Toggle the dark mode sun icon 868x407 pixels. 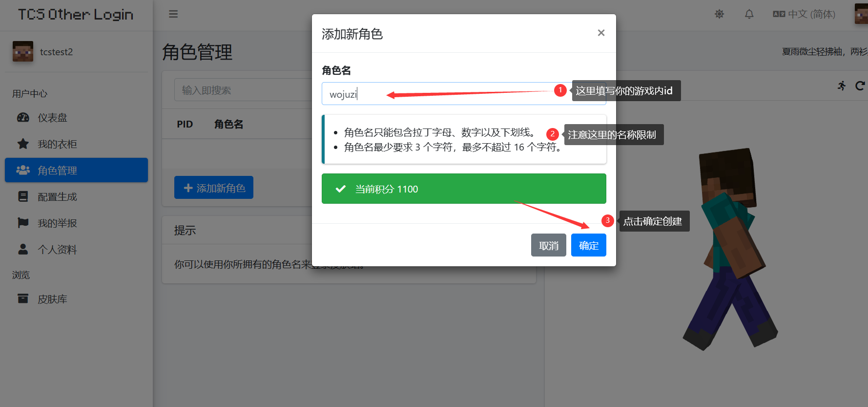(x=719, y=14)
